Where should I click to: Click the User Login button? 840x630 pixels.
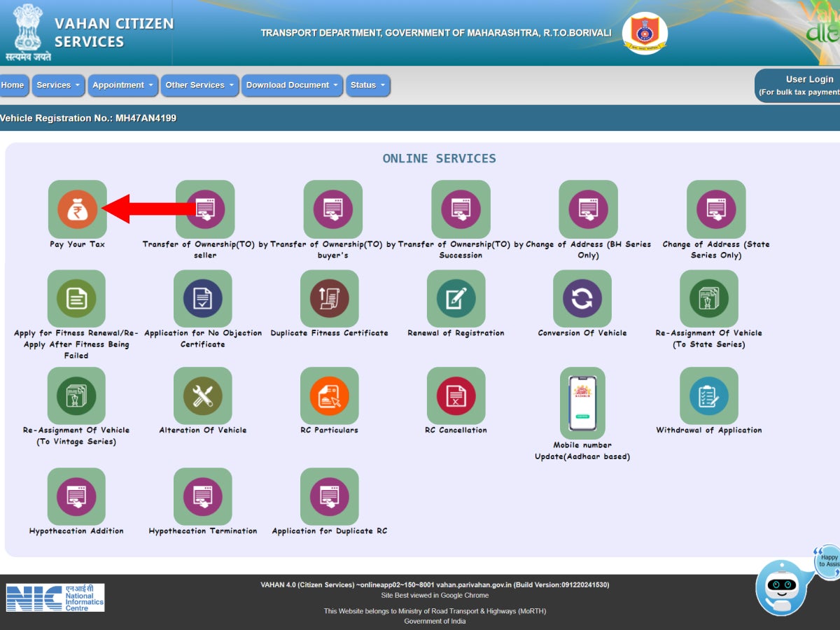point(808,79)
